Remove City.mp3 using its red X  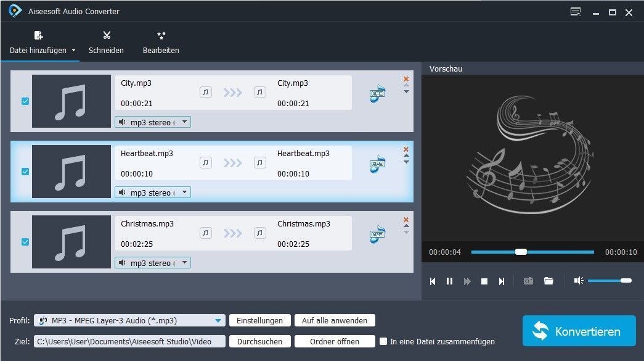406,79
